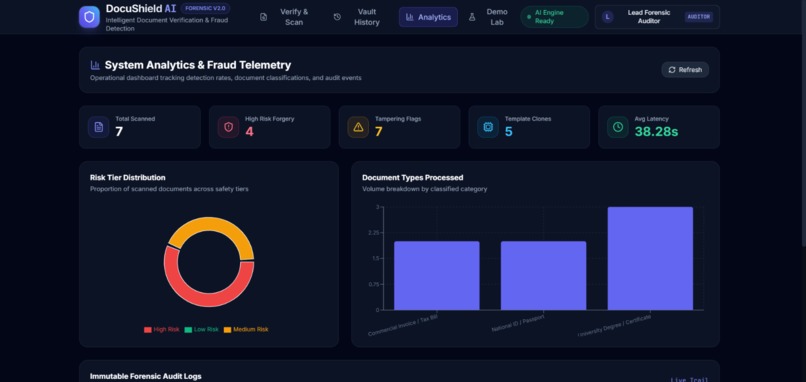Click the Immutable Forensic Audit Logs heading
The height and width of the screenshot is (382, 806).
(145, 376)
